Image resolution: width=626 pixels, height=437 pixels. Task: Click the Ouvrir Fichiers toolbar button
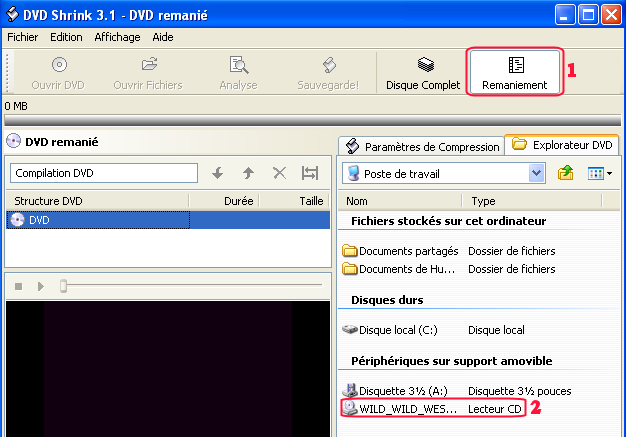[148, 73]
